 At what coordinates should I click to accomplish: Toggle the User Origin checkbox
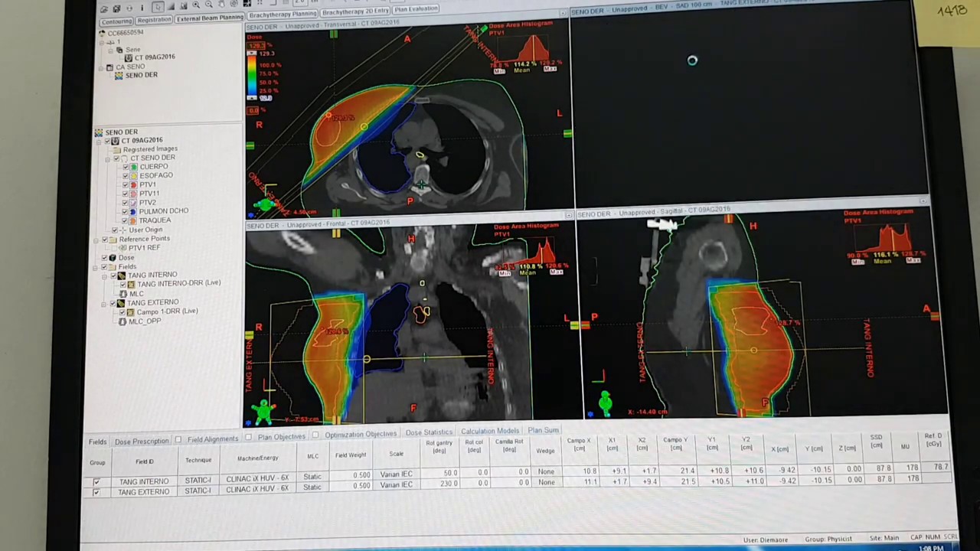click(114, 230)
